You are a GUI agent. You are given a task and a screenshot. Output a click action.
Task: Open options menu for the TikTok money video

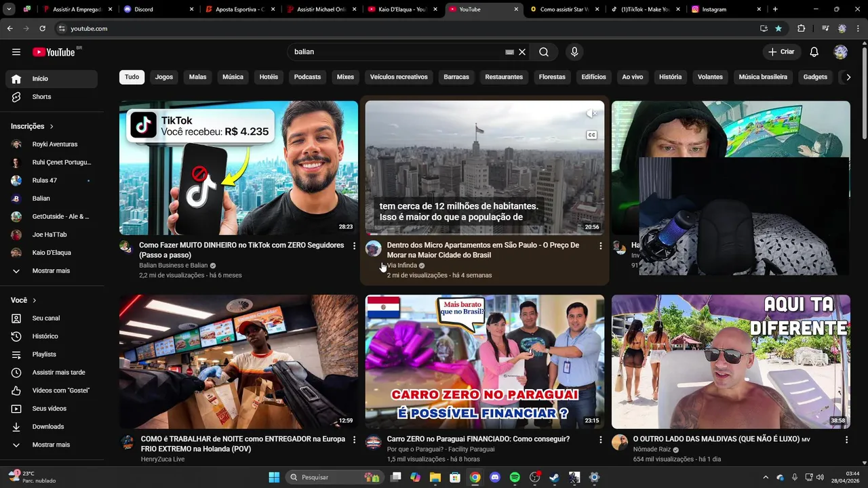click(354, 246)
